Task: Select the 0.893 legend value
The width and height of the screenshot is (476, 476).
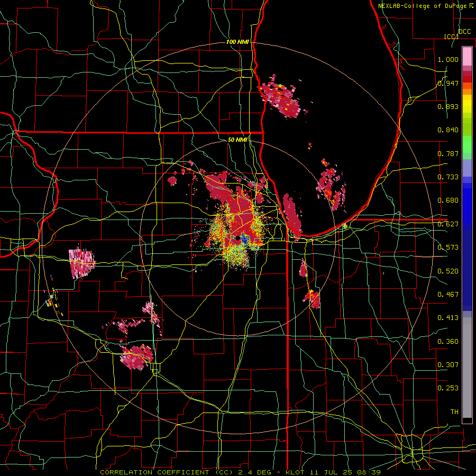Action: point(448,106)
